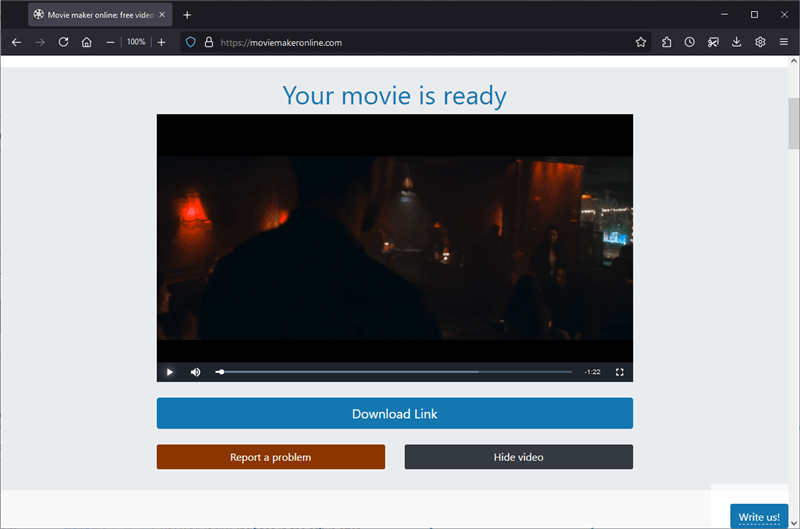Open a new tab
The image size is (800, 529).
click(187, 15)
